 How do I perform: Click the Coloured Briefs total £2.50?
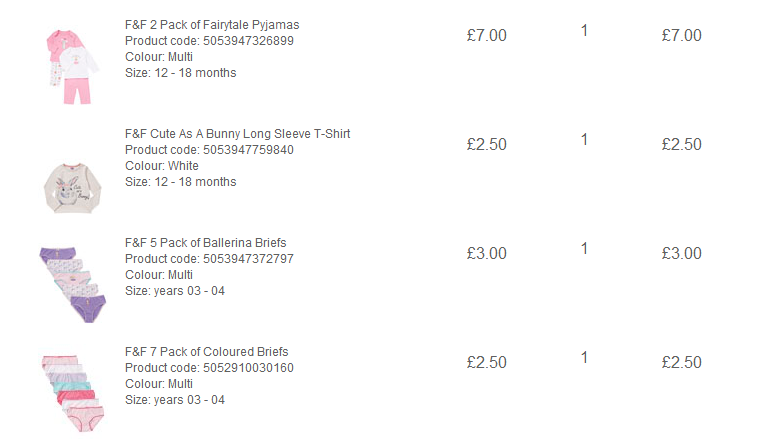click(681, 362)
